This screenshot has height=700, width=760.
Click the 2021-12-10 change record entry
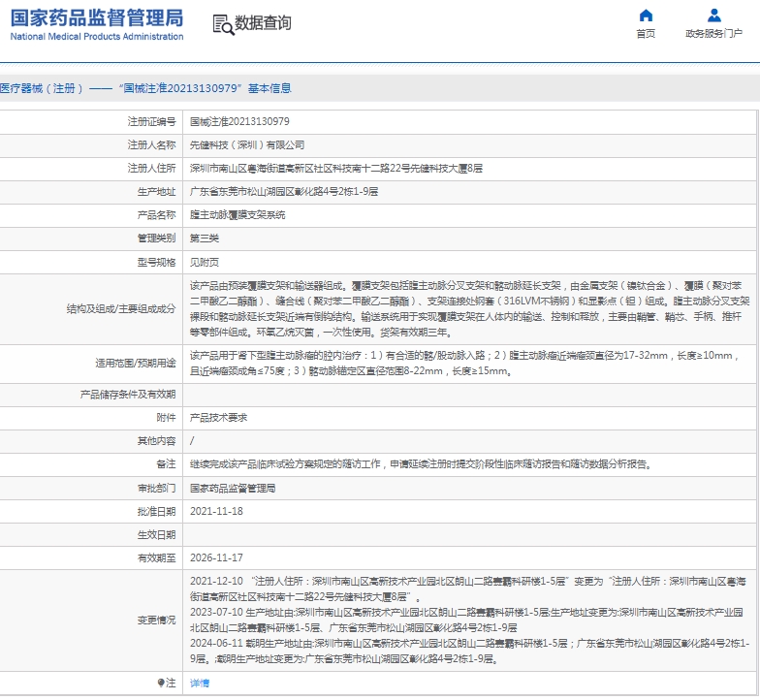[x=467, y=589]
